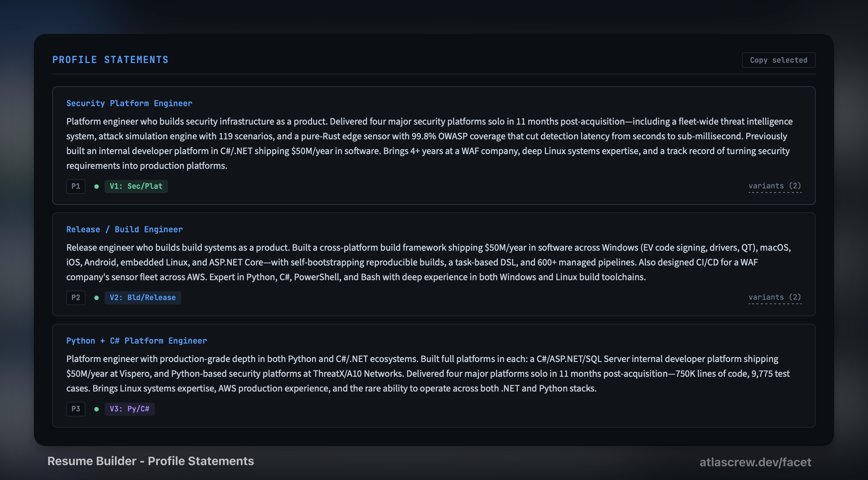Image resolution: width=868 pixels, height=480 pixels.
Task: Expand variants for Release / Build Engineer
Action: coord(774,298)
